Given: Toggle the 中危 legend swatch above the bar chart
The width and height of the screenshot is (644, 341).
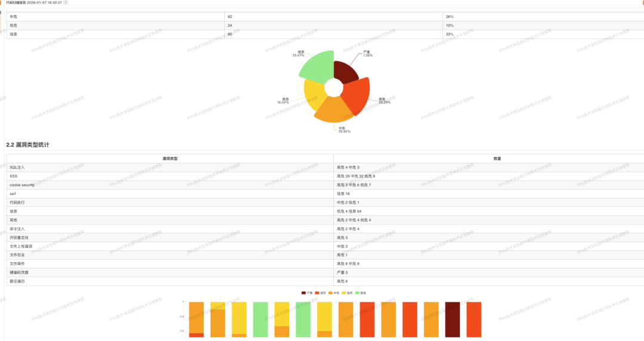Looking at the screenshot, I should point(330,293).
